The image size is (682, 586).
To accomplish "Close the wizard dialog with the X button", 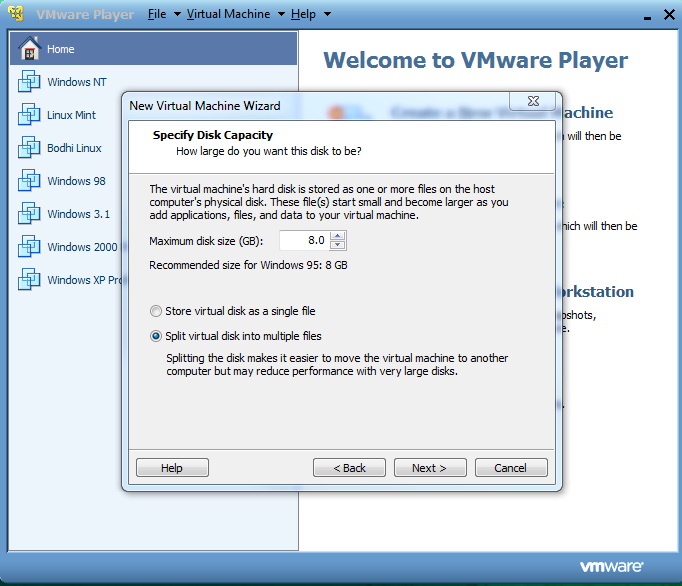I will [x=533, y=101].
